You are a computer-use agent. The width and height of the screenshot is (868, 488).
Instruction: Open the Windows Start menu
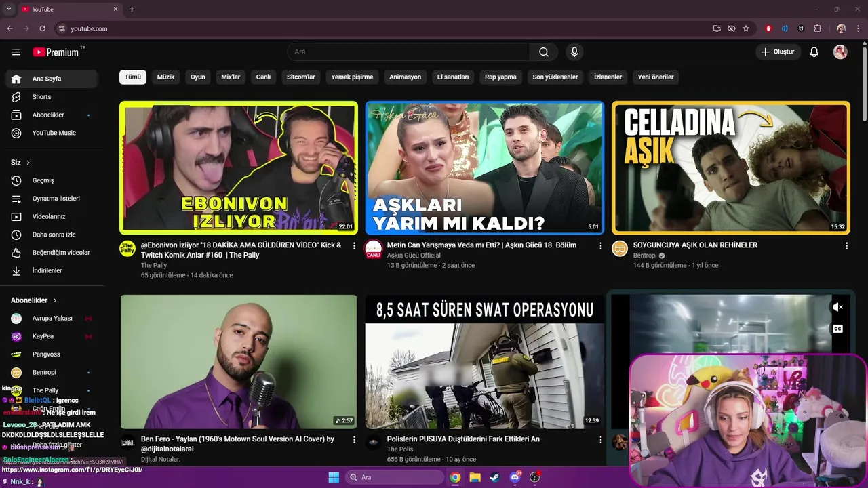[x=334, y=477]
